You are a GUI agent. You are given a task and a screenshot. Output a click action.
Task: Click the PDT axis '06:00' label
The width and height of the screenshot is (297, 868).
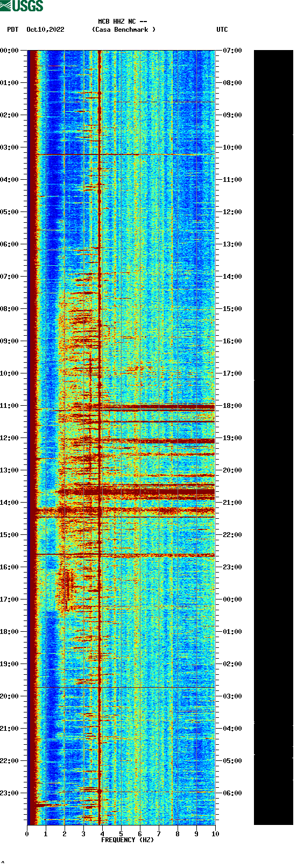coord(9,244)
